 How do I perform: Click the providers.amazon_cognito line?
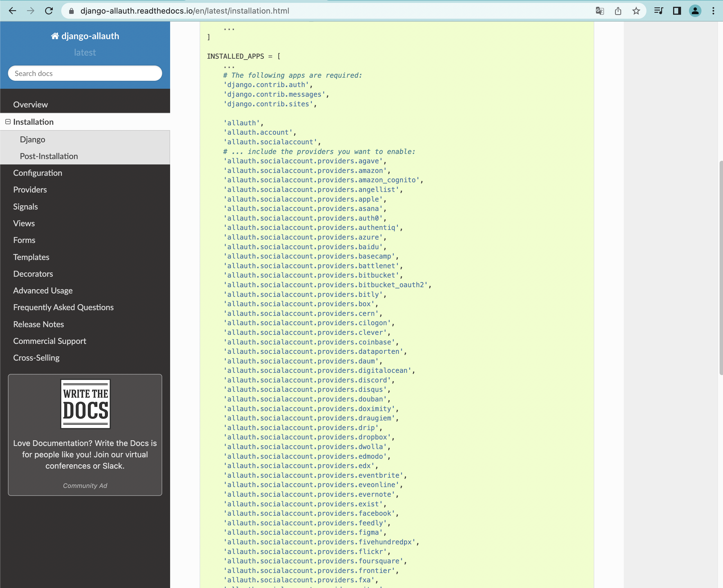[324, 180]
